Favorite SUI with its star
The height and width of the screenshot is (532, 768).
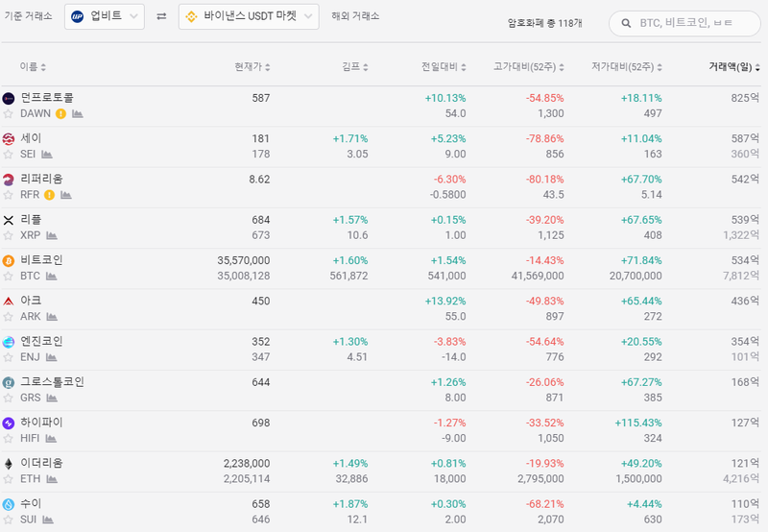(8, 520)
